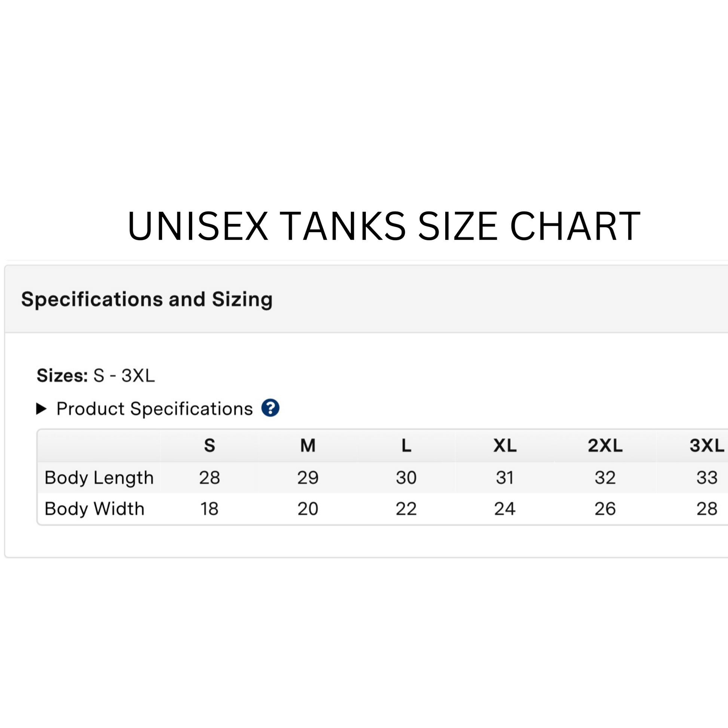728x728 pixels.
Task: Select the S size column header
Action: click(209, 446)
